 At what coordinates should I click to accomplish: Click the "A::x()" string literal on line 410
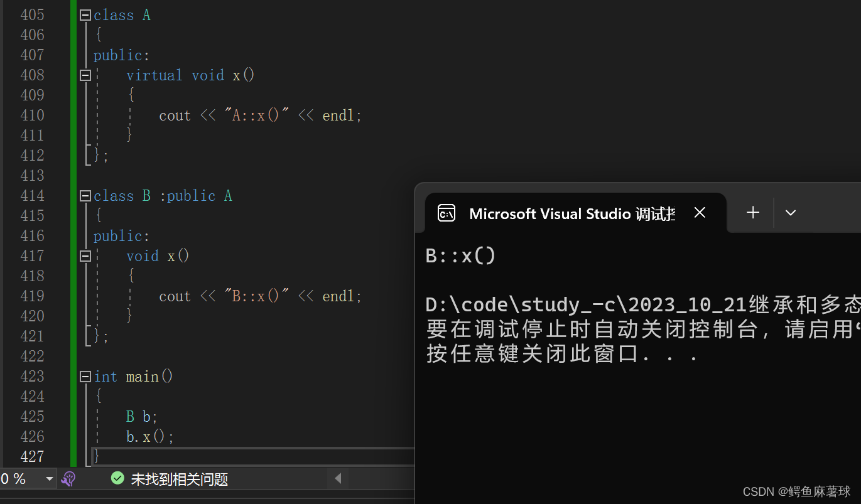coord(257,115)
